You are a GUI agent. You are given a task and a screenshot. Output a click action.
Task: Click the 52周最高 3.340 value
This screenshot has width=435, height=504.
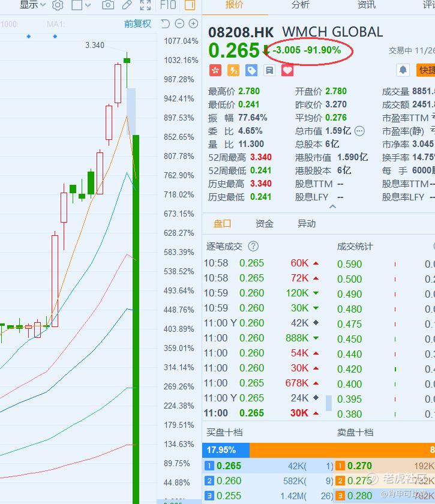[x=261, y=157]
